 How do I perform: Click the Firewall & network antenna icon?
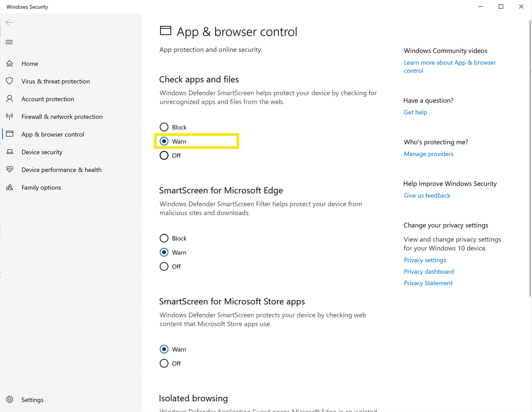tap(9, 116)
